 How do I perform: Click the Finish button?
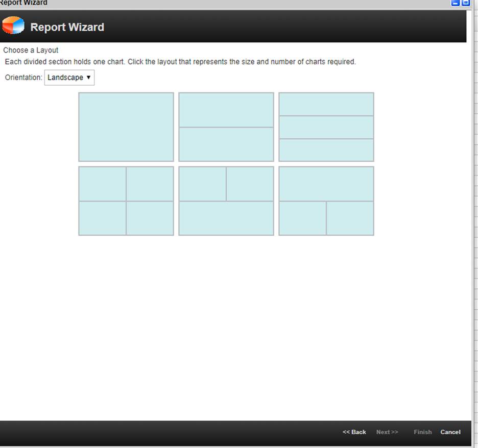pyautogui.click(x=422, y=432)
